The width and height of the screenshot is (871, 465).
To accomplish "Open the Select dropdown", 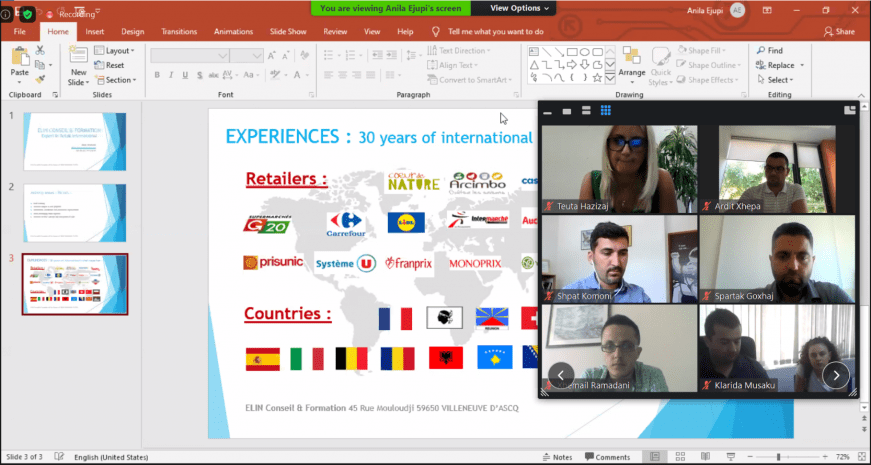I will coord(775,80).
